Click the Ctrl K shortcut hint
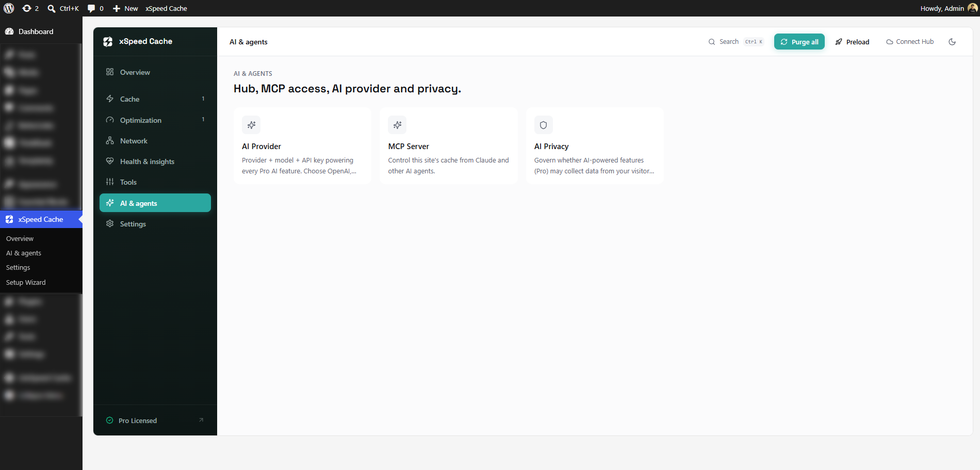This screenshot has width=980, height=470. 754,42
